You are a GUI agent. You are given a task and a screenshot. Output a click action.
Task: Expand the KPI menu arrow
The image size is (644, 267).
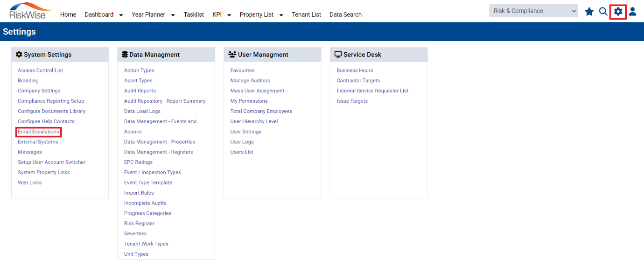[x=229, y=15]
